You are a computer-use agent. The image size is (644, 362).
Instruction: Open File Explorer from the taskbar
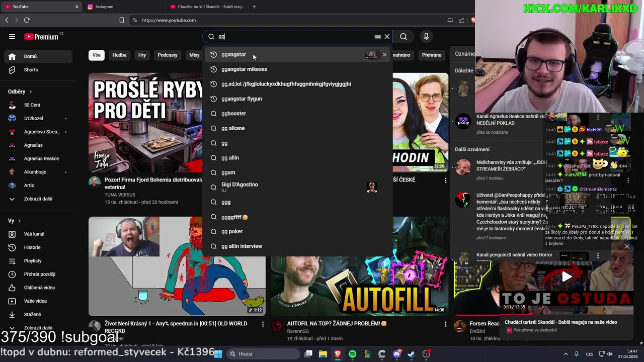(323, 354)
